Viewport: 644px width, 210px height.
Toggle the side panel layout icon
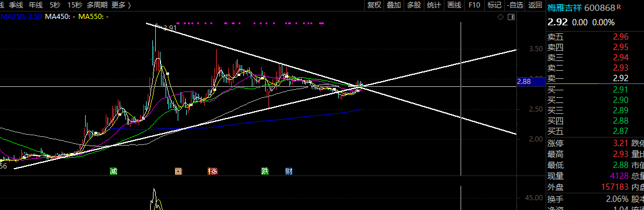point(511,17)
